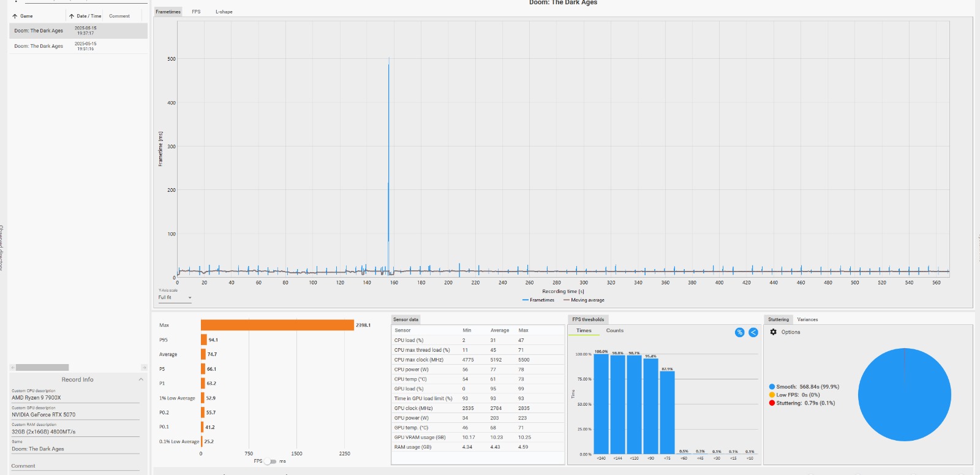Toggle the FPS / ms switch
This screenshot has width=980, height=475.
tap(270, 462)
